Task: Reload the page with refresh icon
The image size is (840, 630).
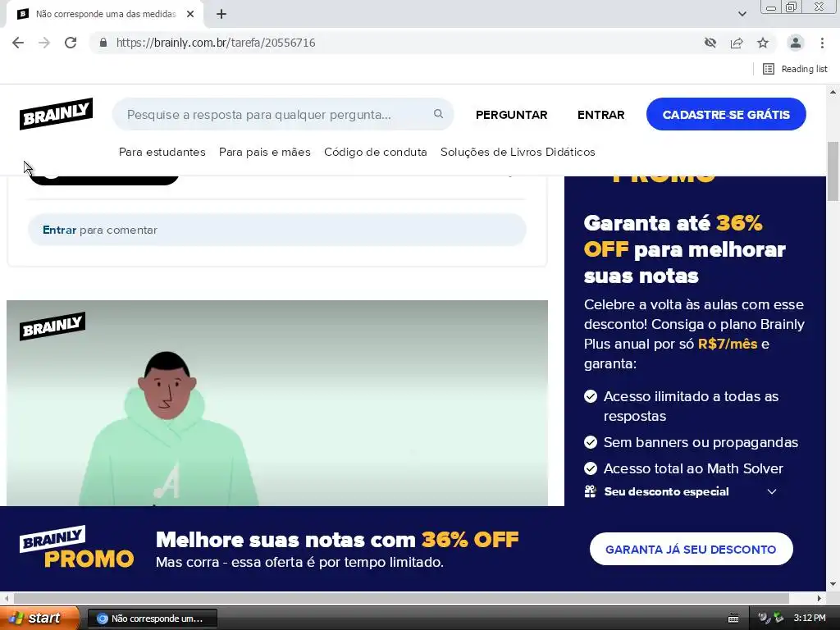Action: pyautogui.click(x=71, y=43)
